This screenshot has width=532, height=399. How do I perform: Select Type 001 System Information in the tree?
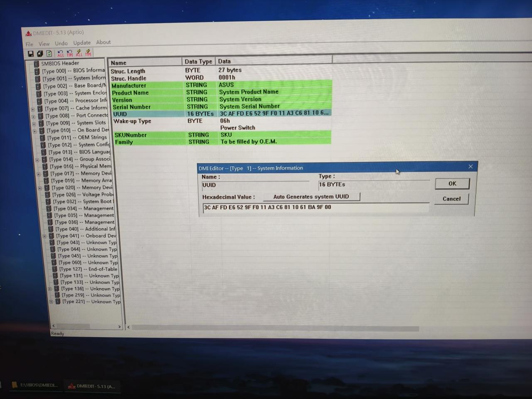tap(74, 78)
